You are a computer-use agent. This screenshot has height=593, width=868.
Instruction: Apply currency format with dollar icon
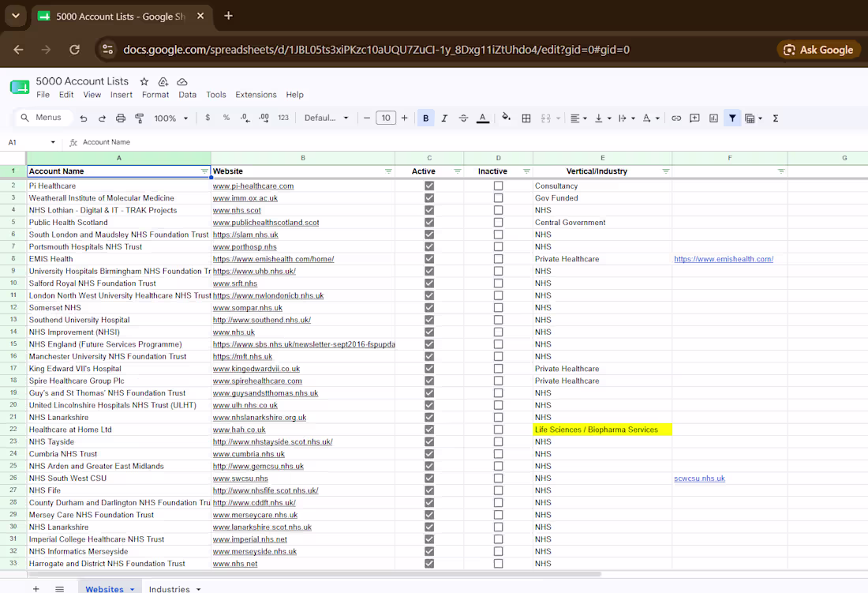click(208, 118)
